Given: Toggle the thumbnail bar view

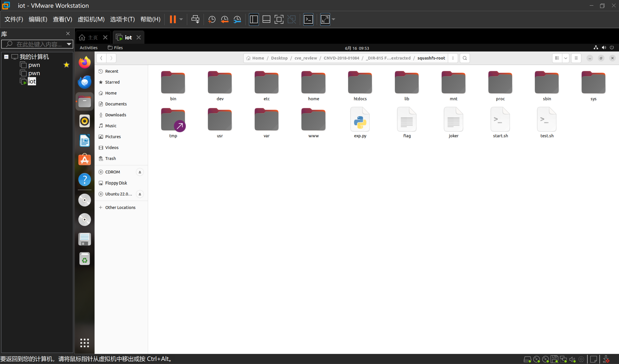Looking at the screenshot, I should (266, 19).
